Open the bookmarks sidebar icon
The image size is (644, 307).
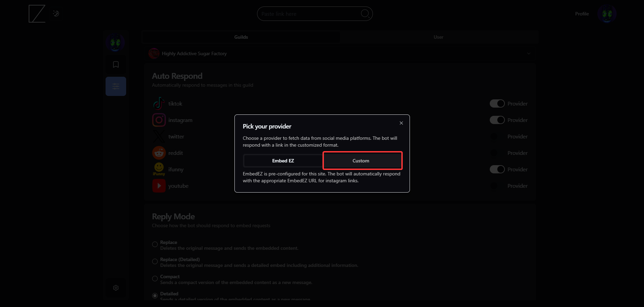(116, 64)
